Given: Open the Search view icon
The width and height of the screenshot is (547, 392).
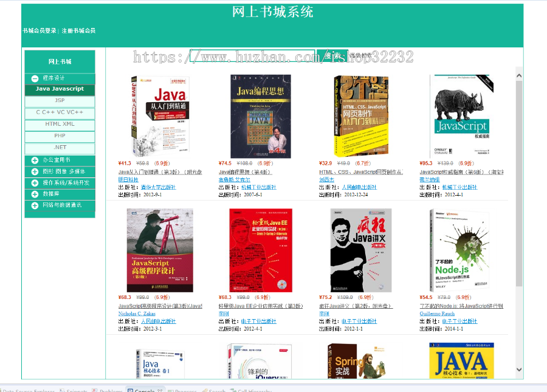Looking at the screenshot, I should (205, 390).
